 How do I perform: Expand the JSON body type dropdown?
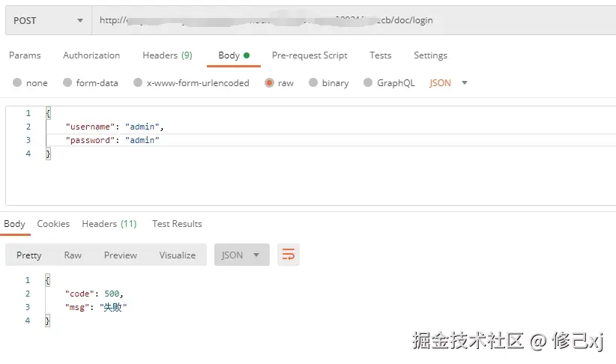(449, 83)
